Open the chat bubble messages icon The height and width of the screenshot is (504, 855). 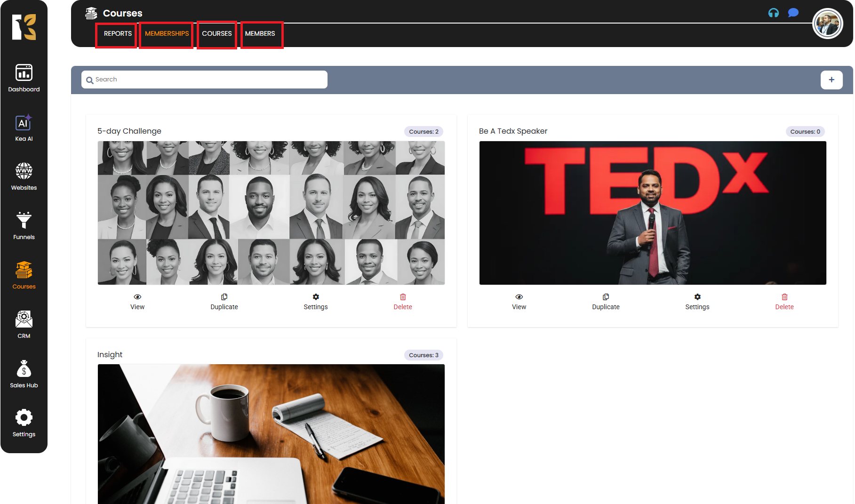(793, 13)
